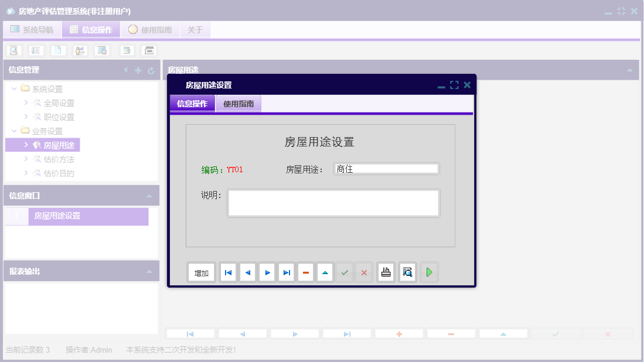
Task: Open print preview in the dialog
Action: pos(407,272)
